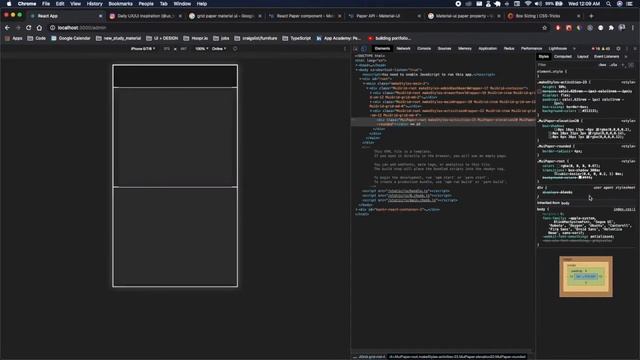This screenshot has height=360, width=640.
Task: Select the Computed sidebar tab
Action: pos(562,57)
